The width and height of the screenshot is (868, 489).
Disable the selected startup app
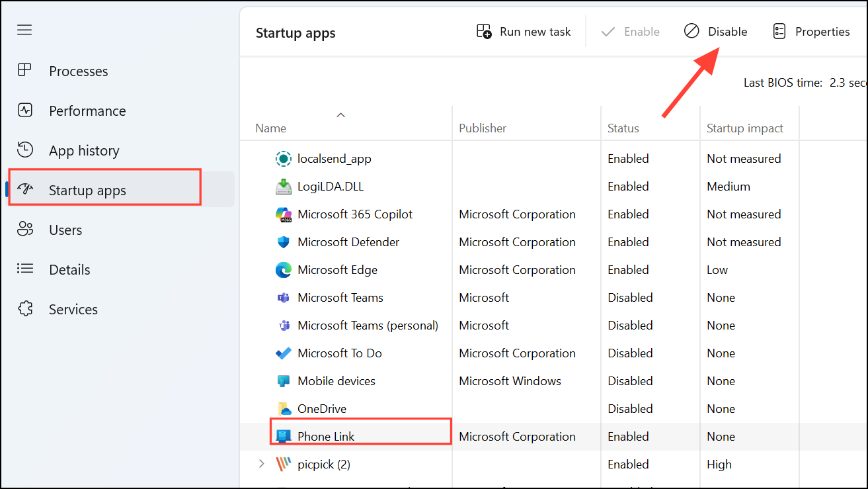(715, 32)
